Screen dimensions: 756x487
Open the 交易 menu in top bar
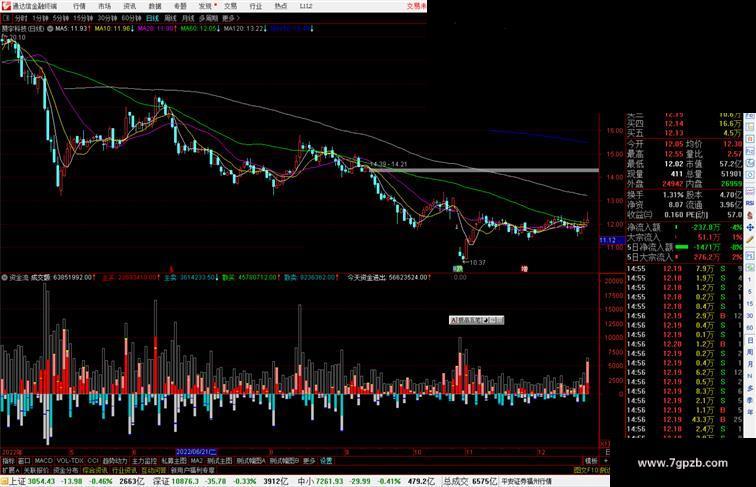click(x=230, y=6)
